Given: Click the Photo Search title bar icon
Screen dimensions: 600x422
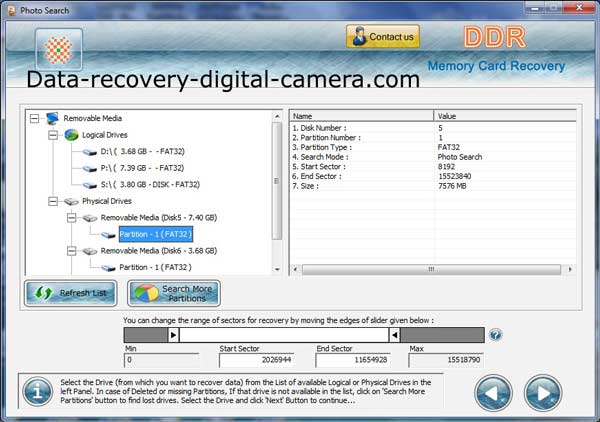Looking at the screenshot, I should (11, 10).
